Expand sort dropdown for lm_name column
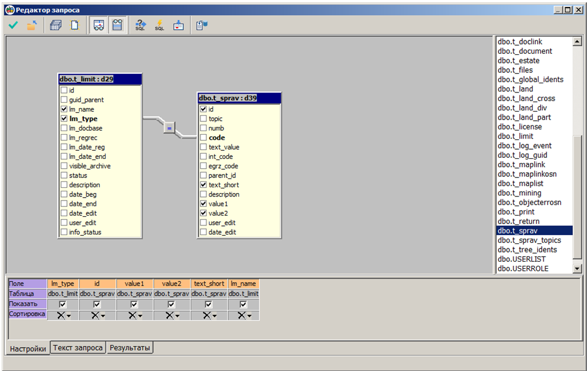 [250, 316]
